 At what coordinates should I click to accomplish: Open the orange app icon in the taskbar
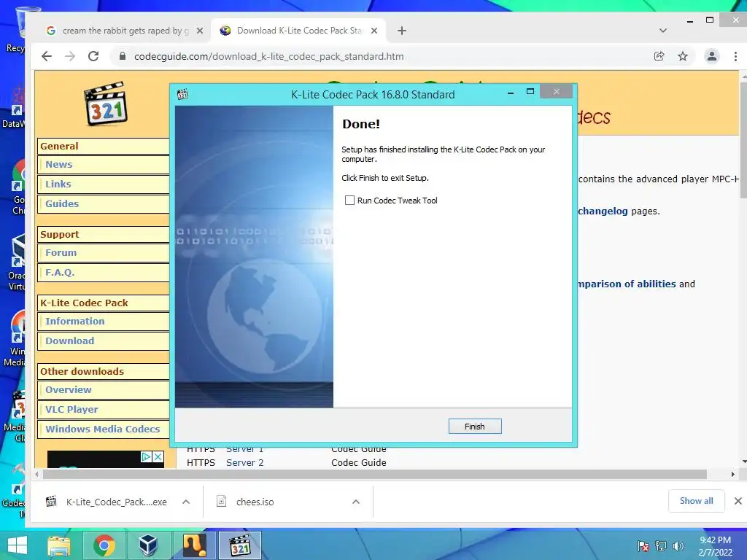194,545
